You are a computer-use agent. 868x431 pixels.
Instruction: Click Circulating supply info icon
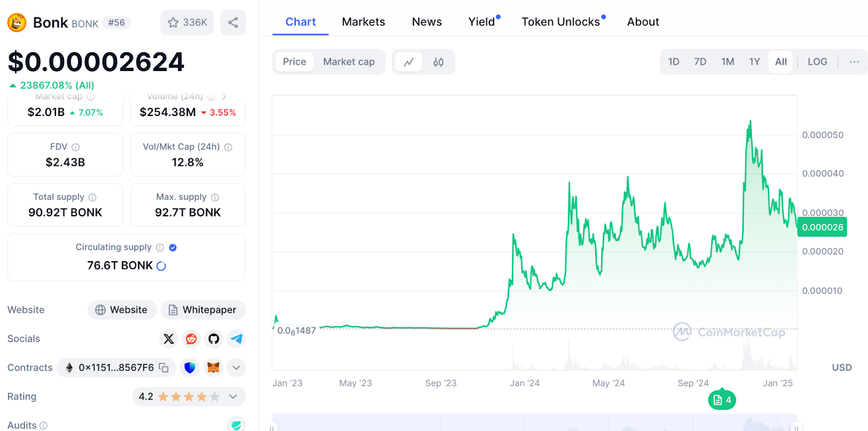coord(160,247)
